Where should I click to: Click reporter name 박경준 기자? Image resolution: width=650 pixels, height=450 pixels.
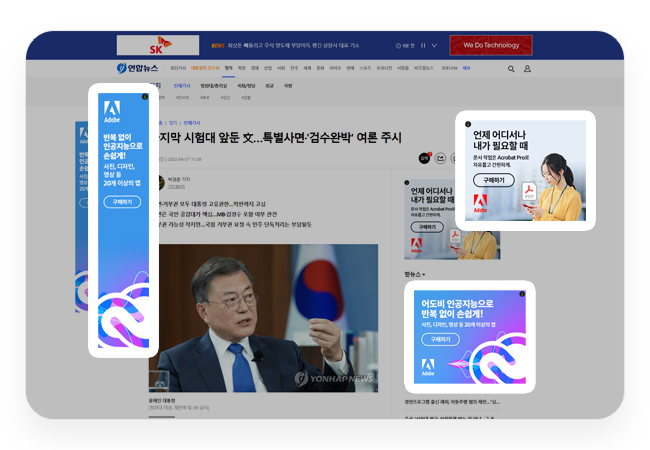(179, 179)
